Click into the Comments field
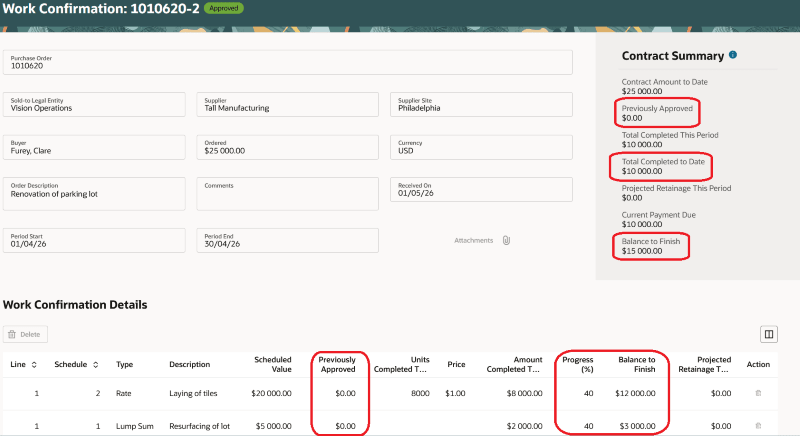800x436 pixels. (288, 194)
